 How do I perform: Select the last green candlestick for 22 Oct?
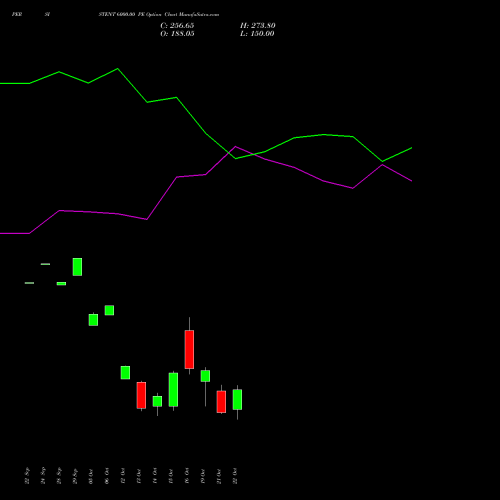tap(237, 399)
